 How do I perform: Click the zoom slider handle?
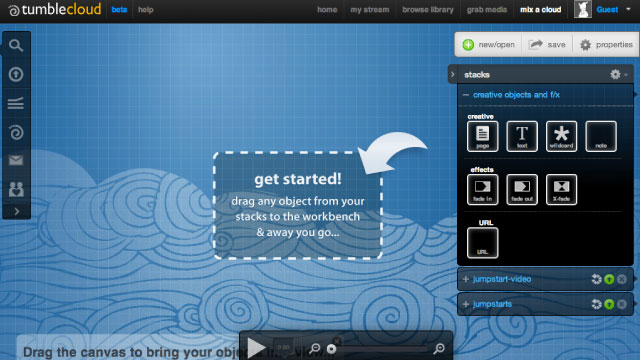[x=331, y=349]
